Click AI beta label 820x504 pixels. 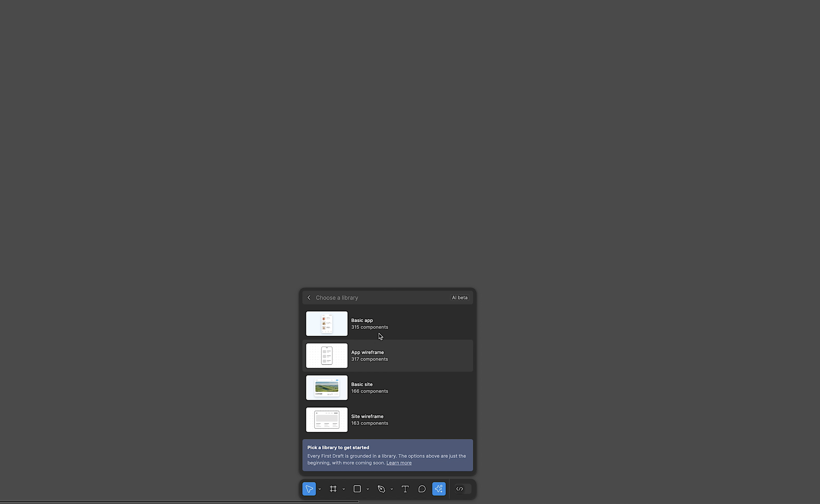459,297
